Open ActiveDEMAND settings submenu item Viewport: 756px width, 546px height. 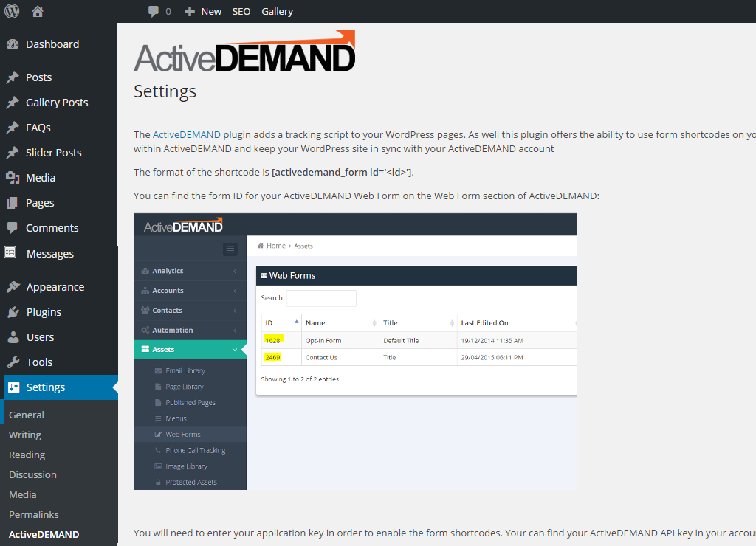click(x=44, y=534)
